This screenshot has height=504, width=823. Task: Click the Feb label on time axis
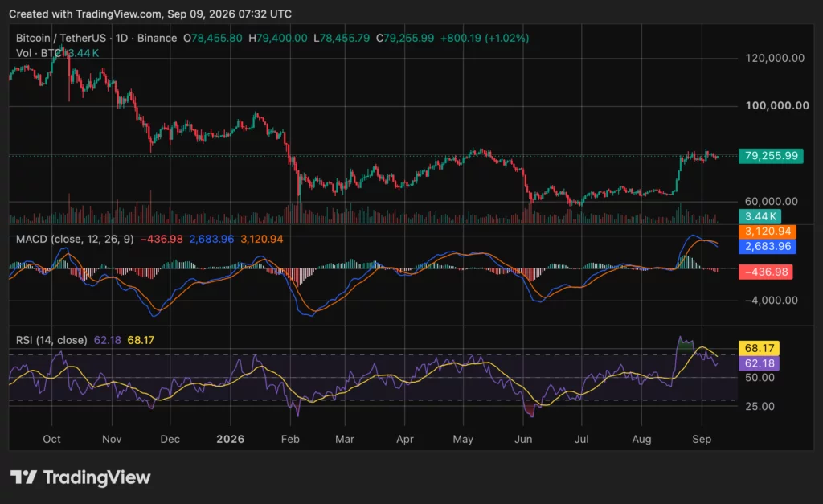click(x=290, y=439)
